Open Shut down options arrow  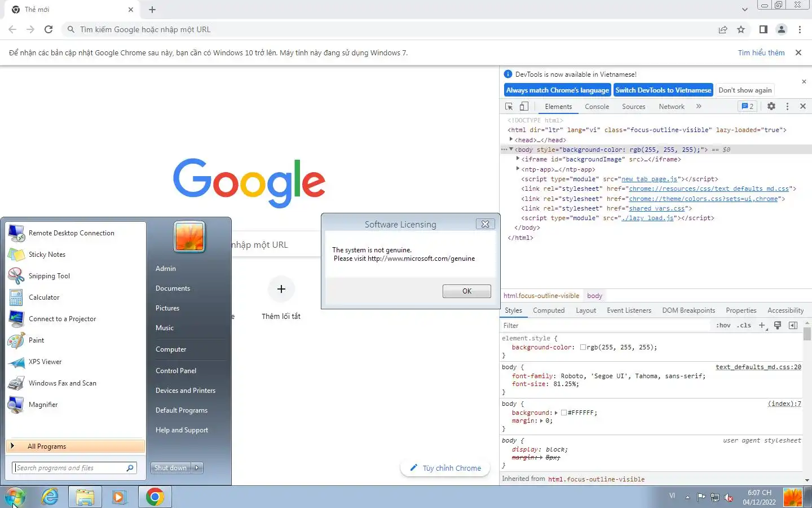point(197,468)
